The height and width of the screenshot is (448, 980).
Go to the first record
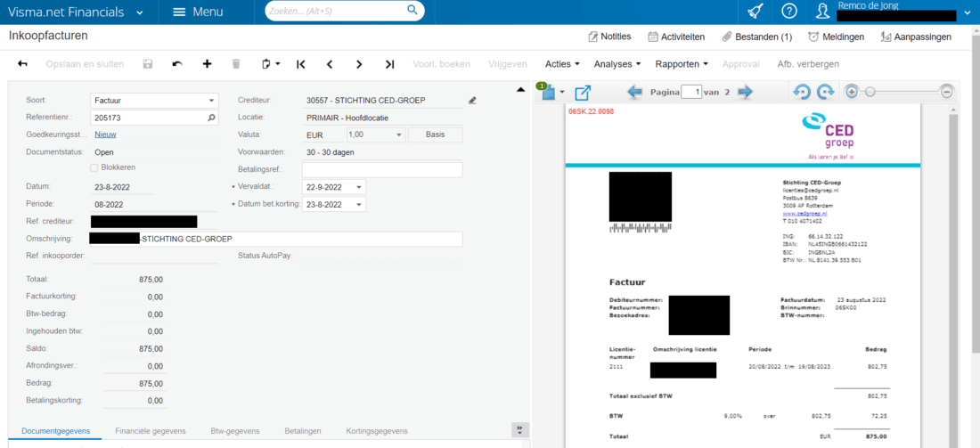point(301,64)
